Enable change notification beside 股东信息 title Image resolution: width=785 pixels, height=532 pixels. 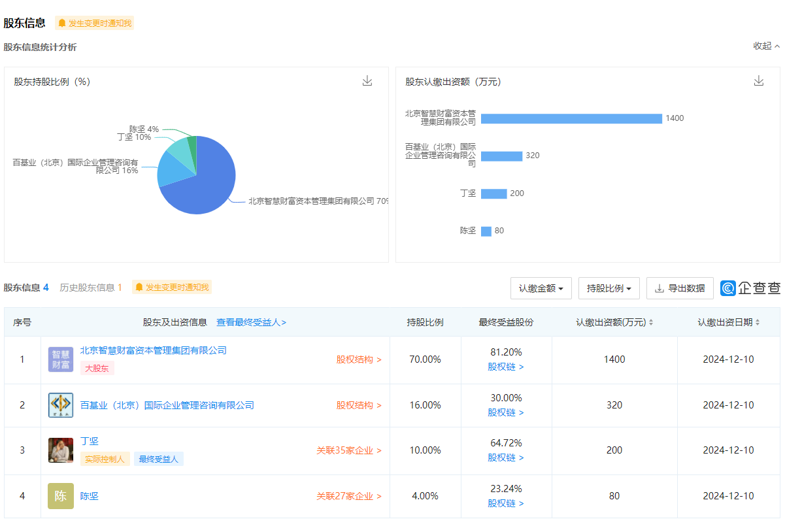95,24
